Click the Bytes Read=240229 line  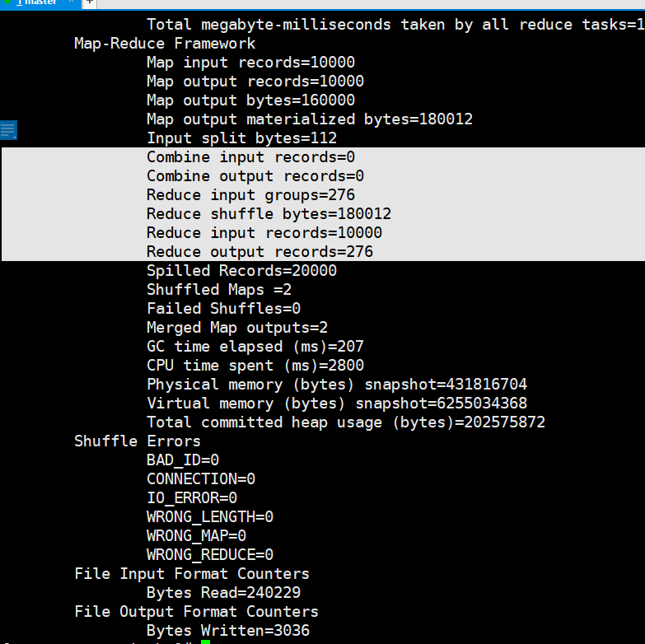[x=223, y=593]
